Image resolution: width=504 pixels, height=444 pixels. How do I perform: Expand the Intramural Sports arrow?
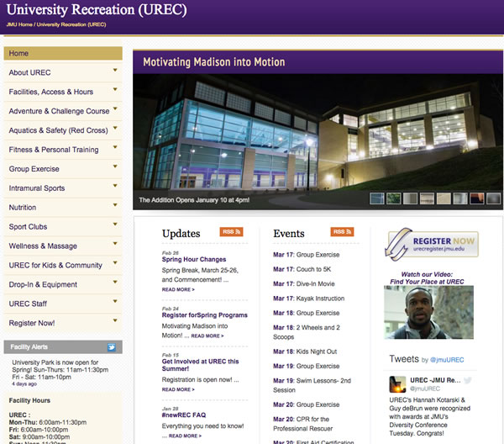(x=115, y=186)
